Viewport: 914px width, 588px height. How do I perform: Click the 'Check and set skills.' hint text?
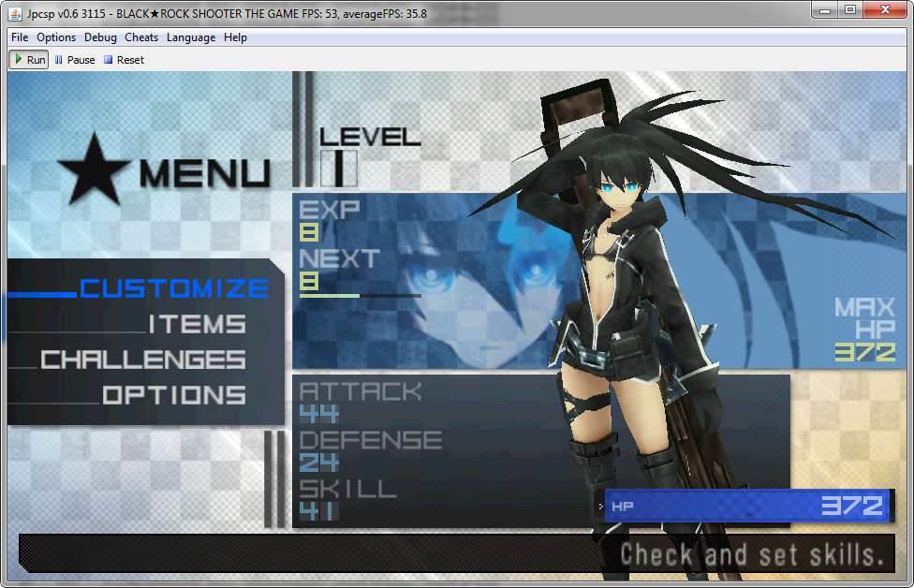click(752, 554)
